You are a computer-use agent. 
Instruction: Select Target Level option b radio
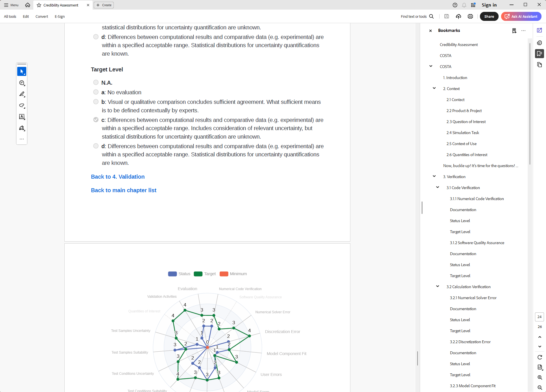tap(96, 102)
